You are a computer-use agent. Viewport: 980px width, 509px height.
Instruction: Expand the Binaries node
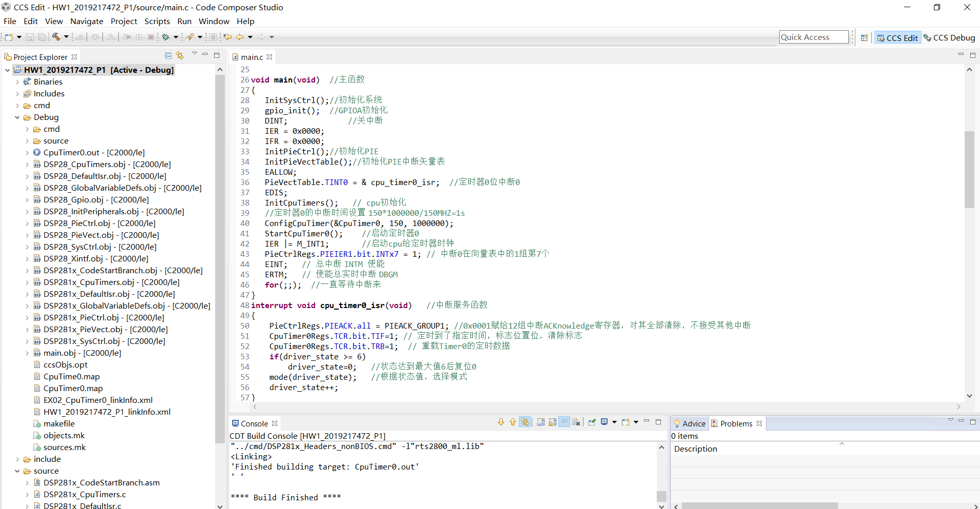point(17,82)
